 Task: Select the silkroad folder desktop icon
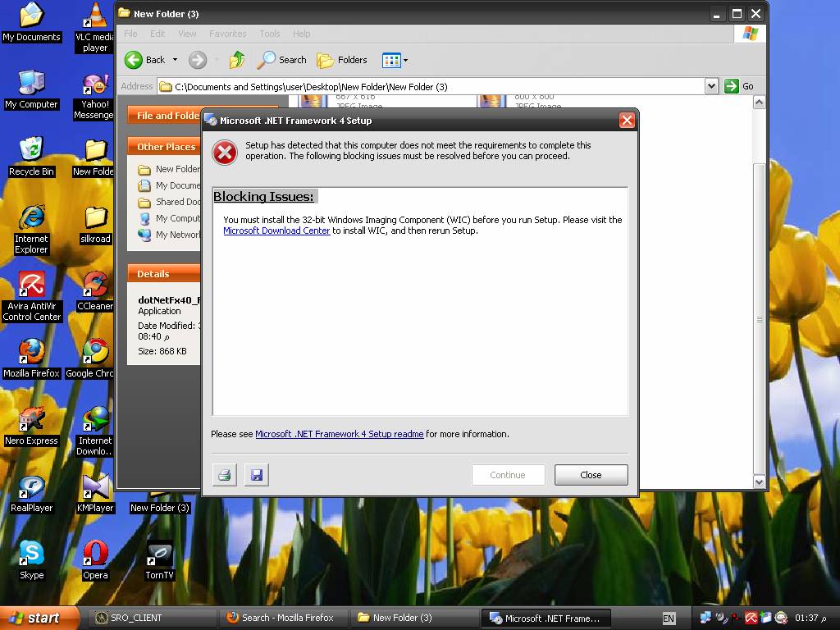point(95,225)
